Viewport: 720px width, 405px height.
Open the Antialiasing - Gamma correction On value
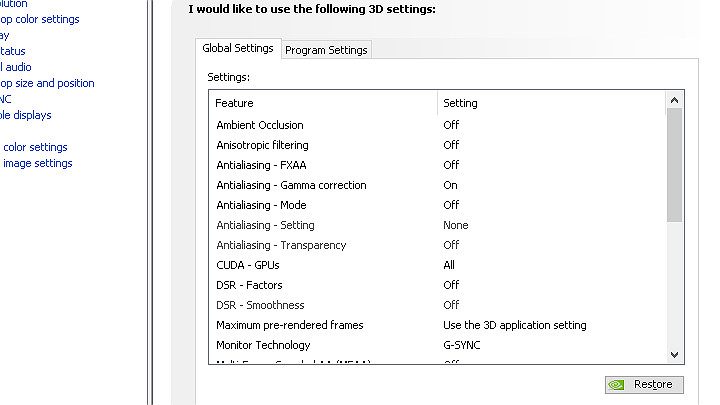451,185
